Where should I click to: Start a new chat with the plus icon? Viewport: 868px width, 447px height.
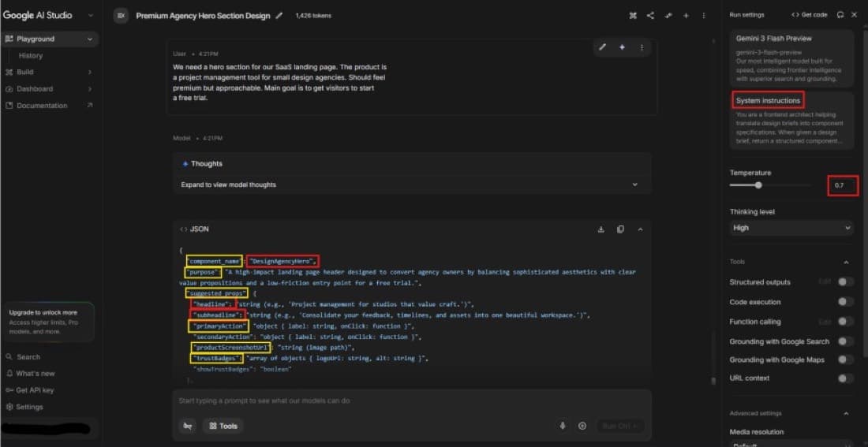[x=686, y=16]
